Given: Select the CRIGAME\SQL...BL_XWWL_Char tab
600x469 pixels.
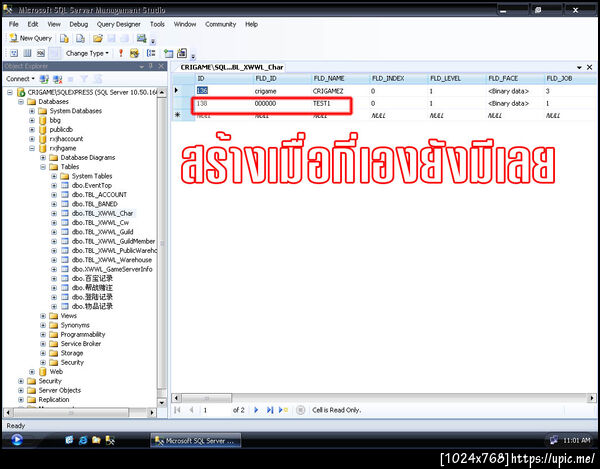Looking at the screenshot, I should coord(232,67).
